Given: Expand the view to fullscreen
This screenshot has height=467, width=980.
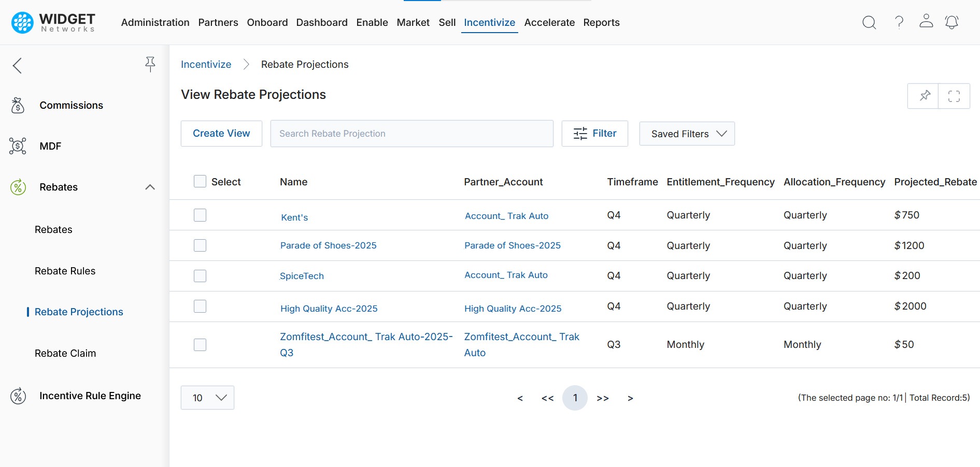Looking at the screenshot, I should [954, 96].
